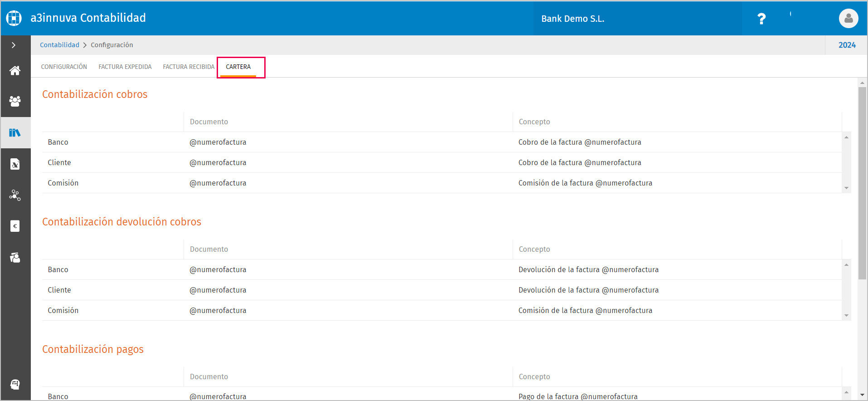Switch to the CONFIGURACIÓN tab
Viewport: 868px width, 401px height.
tap(64, 67)
